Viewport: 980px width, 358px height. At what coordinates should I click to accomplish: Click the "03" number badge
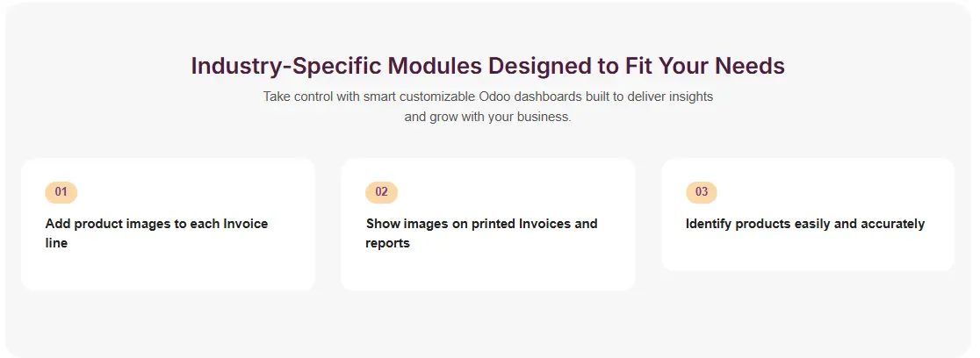701,192
